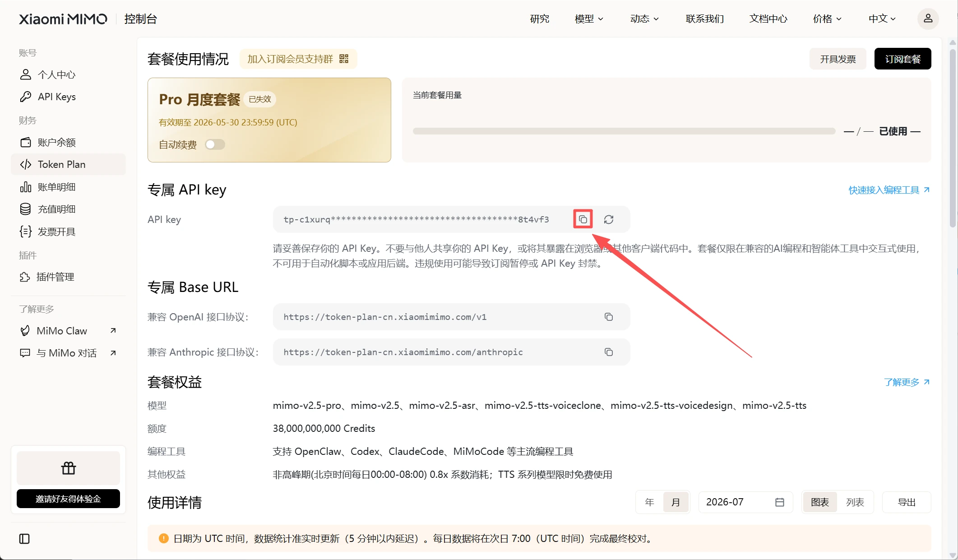Toggle the 自动续费 switch
Image resolution: width=958 pixels, height=560 pixels.
point(215,144)
